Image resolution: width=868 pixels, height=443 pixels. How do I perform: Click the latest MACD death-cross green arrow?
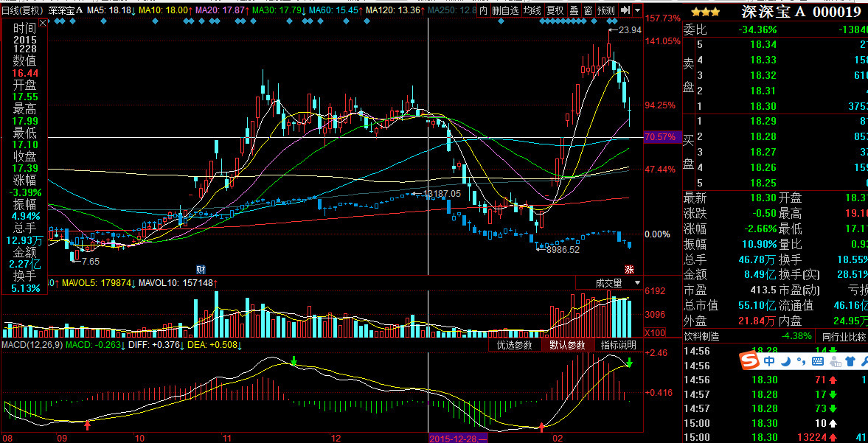(630, 363)
